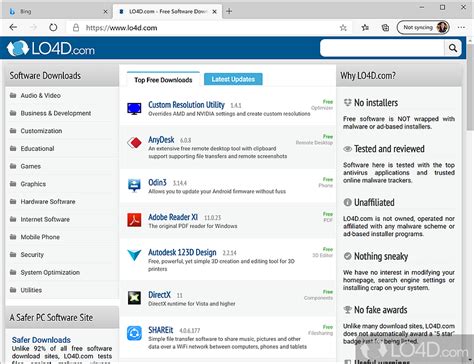Open the Educational category
474x364 pixels.
(37, 149)
